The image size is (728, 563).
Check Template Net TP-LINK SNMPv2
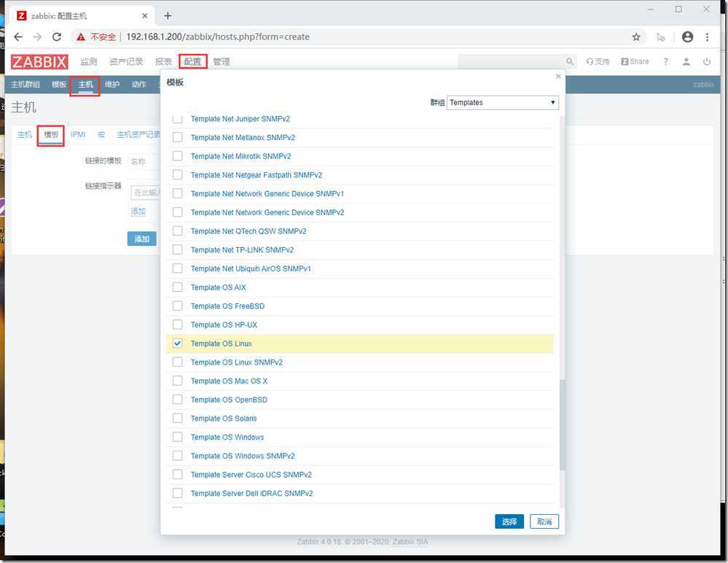click(177, 249)
